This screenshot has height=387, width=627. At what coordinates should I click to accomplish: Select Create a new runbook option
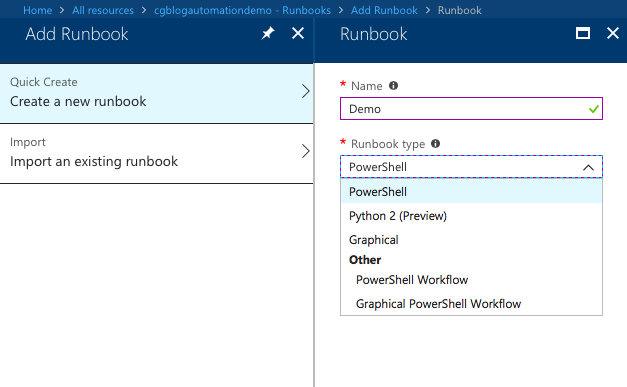click(156, 94)
